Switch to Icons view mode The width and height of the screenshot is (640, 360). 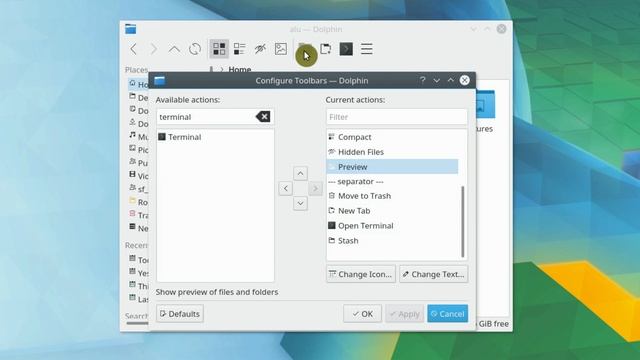219,49
